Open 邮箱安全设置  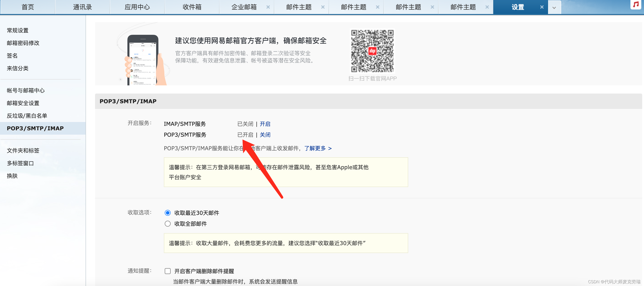(23, 103)
